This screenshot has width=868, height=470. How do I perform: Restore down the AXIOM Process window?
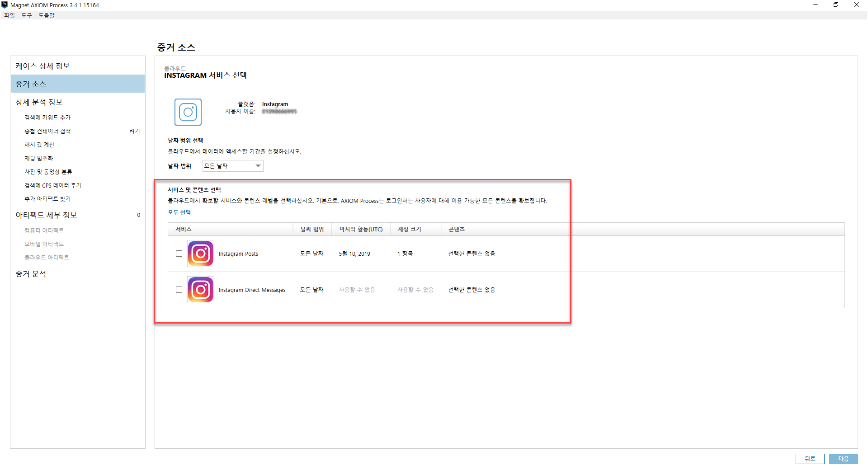click(836, 5)
